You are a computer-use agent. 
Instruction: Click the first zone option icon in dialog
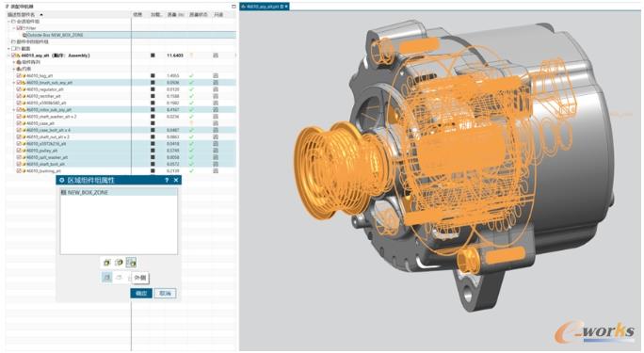click(107, 263)
